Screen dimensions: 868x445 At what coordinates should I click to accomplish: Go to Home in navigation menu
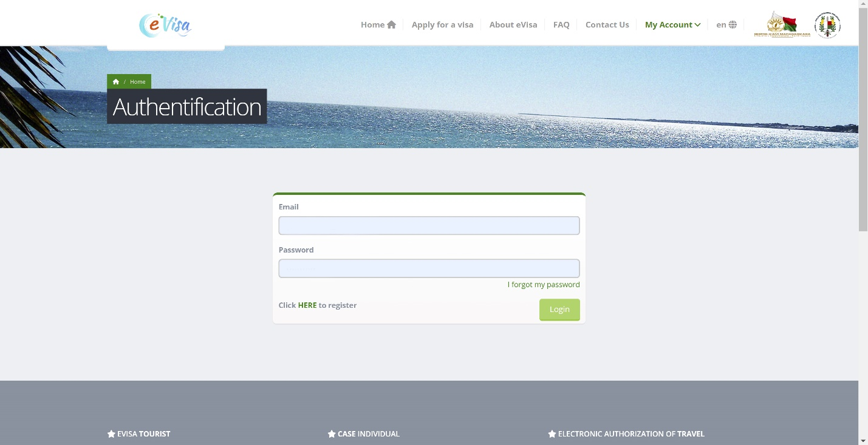378,25
